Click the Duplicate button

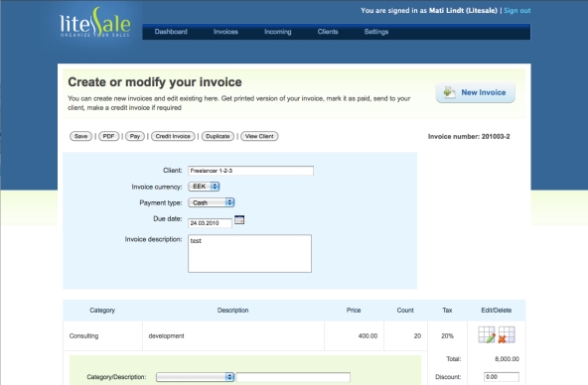[x=218, y=136]
